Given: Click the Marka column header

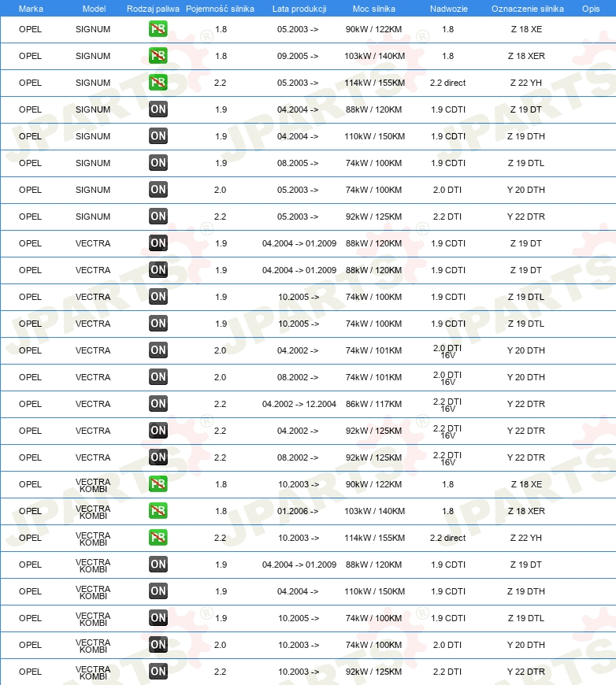Looking at the screenshot, I should pos(31,9).
